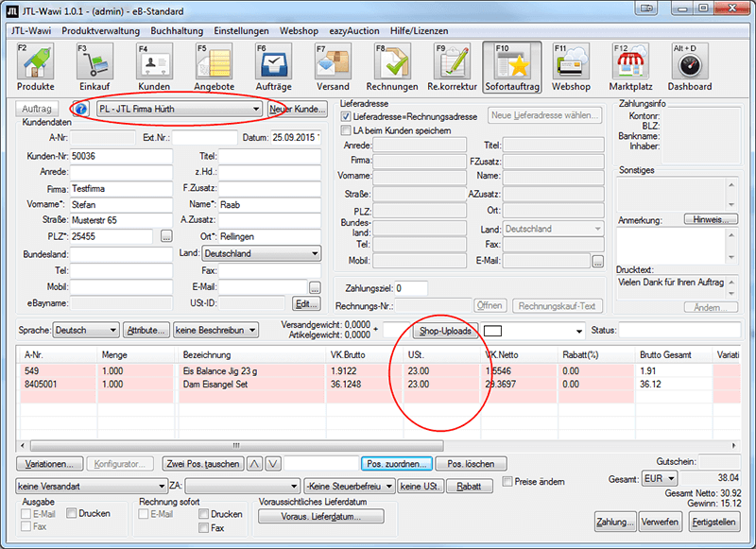This screenshot has width=756, height=549.
Task: Open the PL - JTL Firma Hürth dropdown
Action: [x=180, y=109]
